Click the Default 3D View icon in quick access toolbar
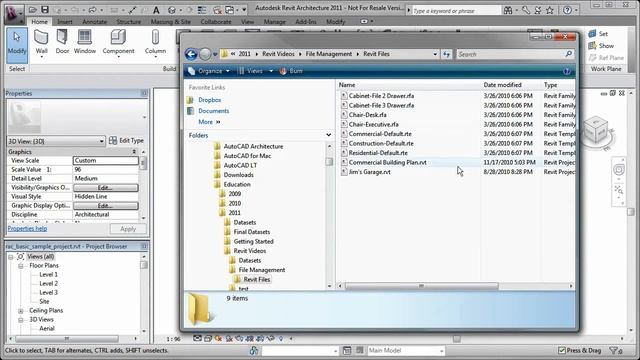640x360 pixels. pyautogui.click(x=172, y=10)
